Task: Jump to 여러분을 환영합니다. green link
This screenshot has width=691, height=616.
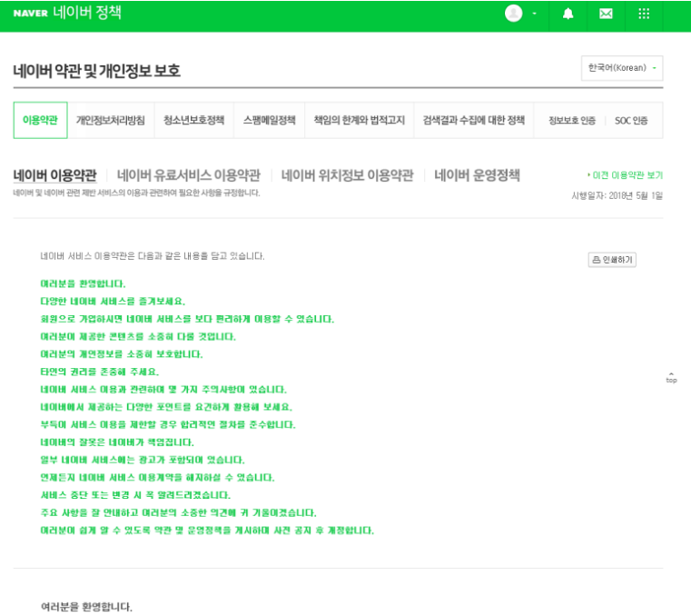Action: click(x=83, y=283)
